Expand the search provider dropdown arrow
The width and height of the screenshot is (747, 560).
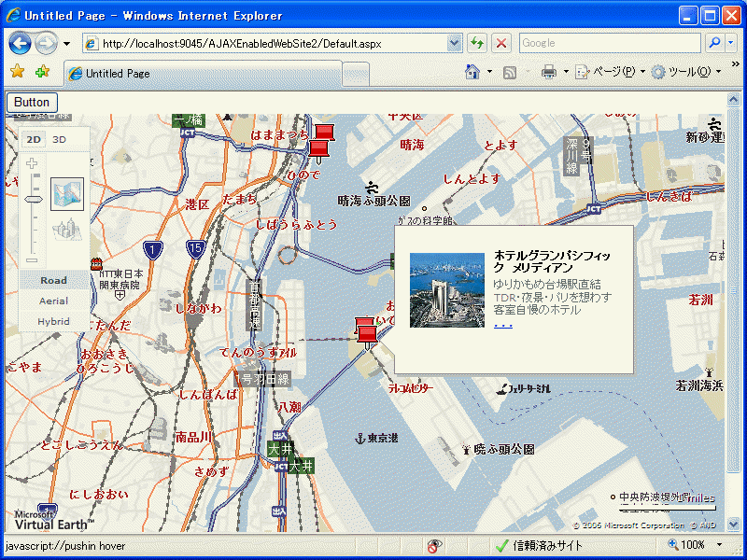coord(731,43)
